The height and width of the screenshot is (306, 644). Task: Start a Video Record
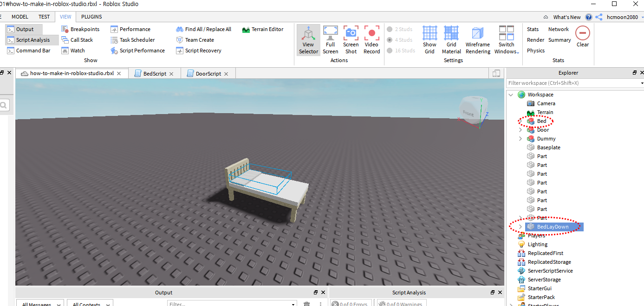pyautogui.click(x=372, y=40)
